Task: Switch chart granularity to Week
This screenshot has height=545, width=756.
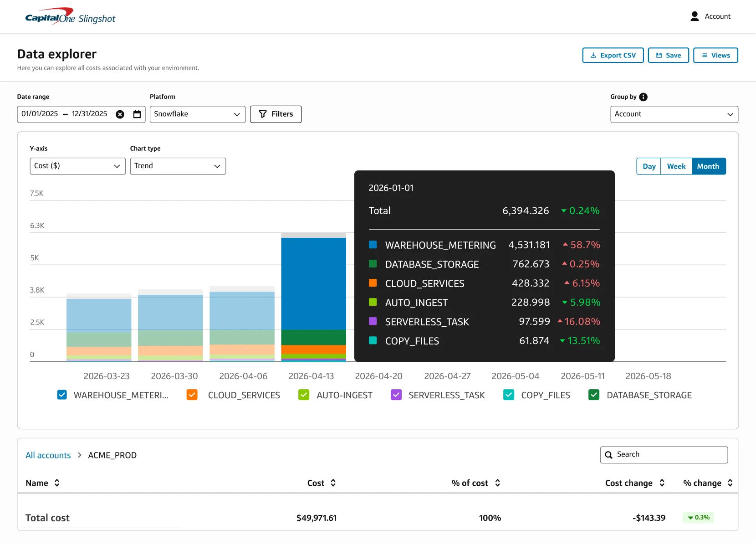Action: (676, 166)
